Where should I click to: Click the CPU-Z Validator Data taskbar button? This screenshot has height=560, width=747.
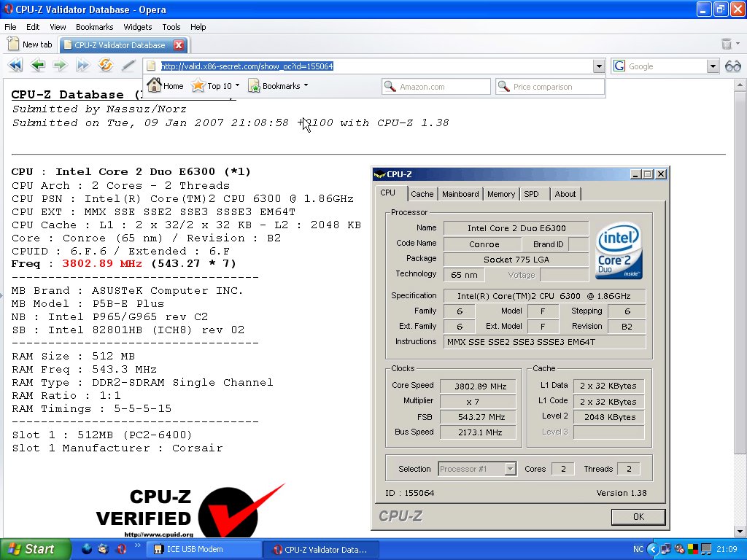pyautogui.click(x=321, y=549)
